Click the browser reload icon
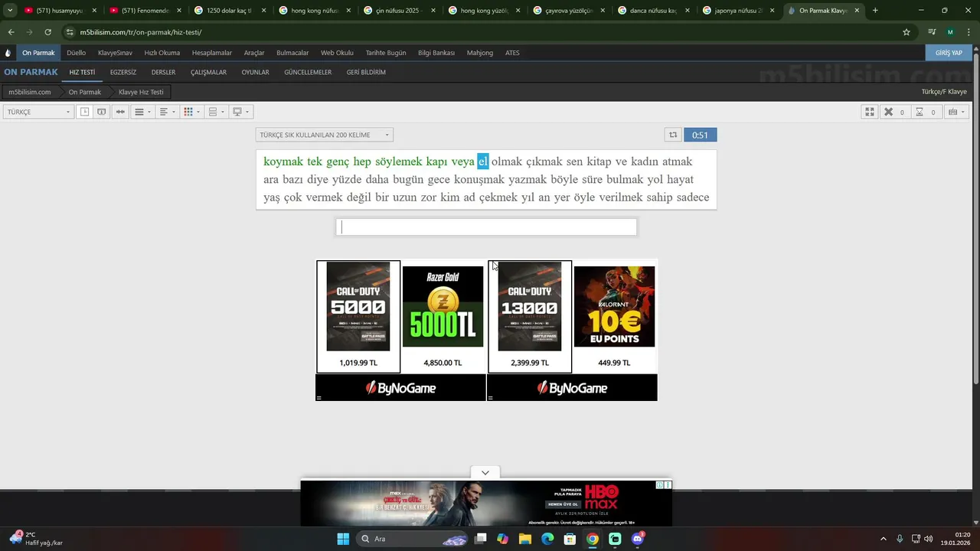This screenshot has width=980, height=551. click(x=47, y=32)
